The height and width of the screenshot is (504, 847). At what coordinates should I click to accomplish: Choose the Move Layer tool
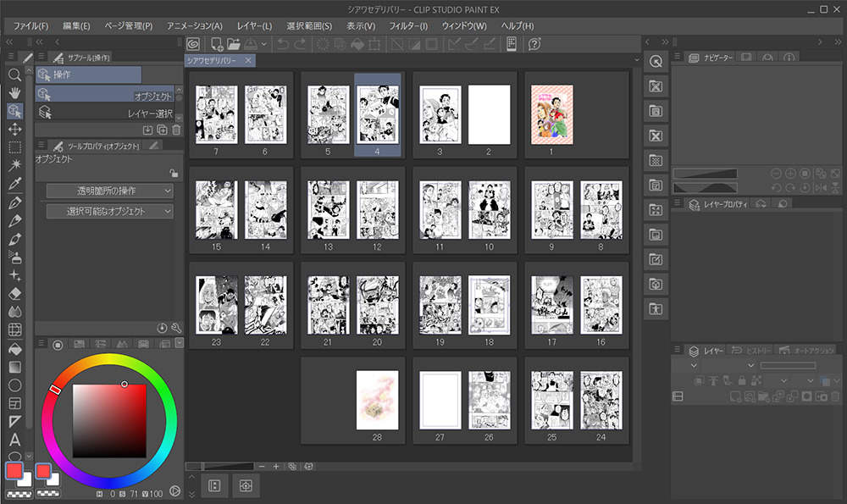(14, 129)
